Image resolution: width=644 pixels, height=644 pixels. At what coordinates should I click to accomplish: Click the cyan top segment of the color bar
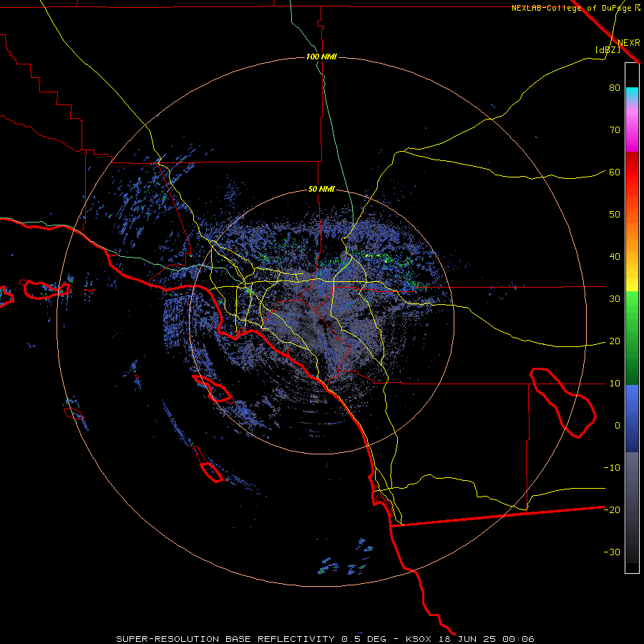(632, 95)
